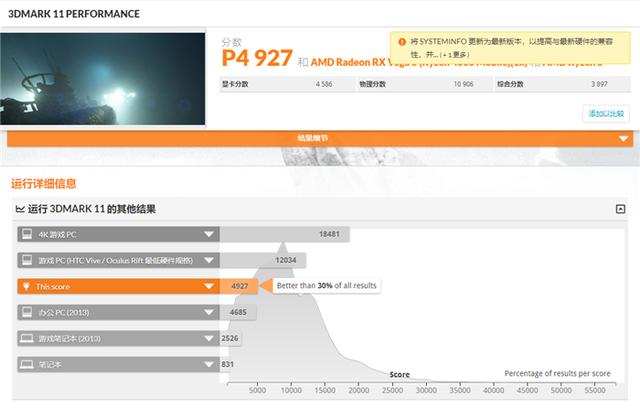640x408 pixels.
Task: Expand the 笔记本 dropdown arrow
Action: coord(209,364)
